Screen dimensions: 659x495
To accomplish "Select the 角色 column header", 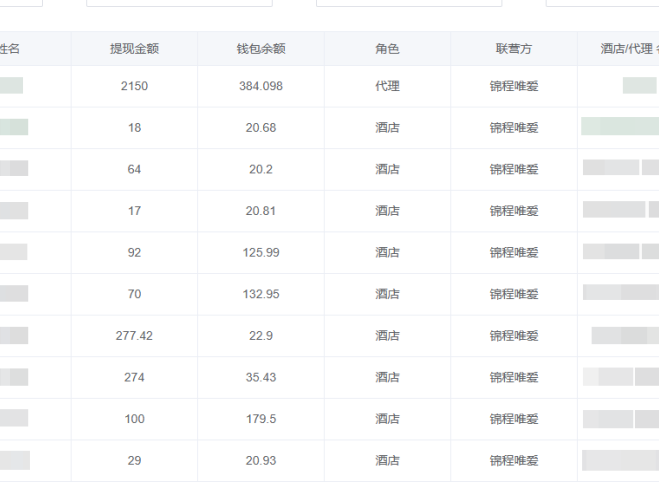I will (387, 48).
